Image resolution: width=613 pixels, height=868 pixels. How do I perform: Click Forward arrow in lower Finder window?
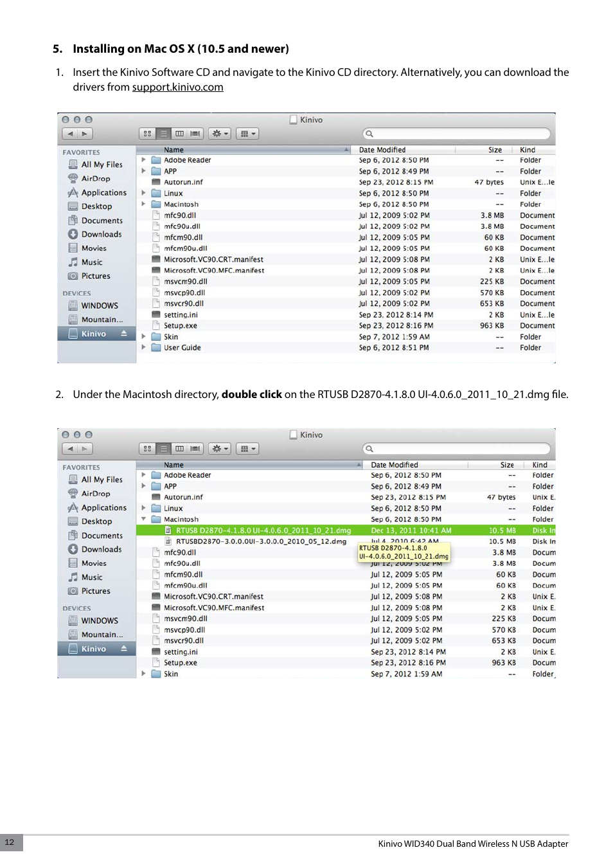[x=85, y=449]
